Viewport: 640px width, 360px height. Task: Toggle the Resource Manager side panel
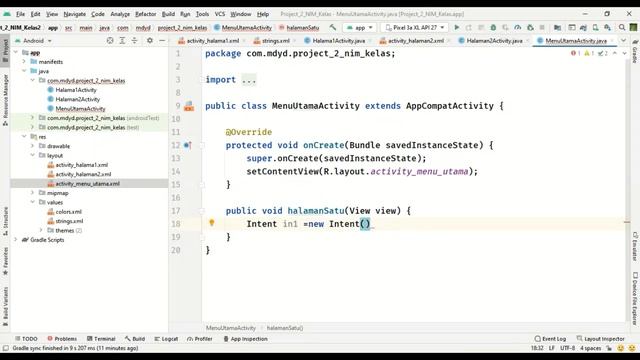[5, 100]
